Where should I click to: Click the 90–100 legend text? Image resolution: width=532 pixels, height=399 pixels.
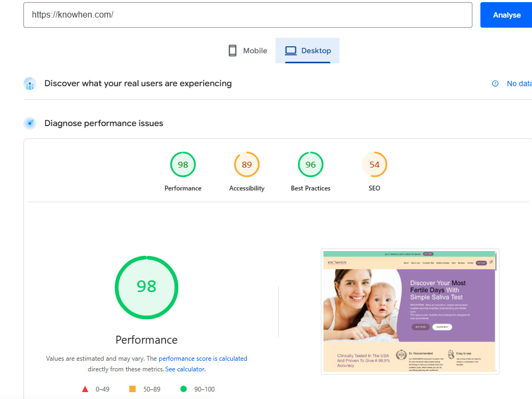pyautogui.click(x=204, y=389)
